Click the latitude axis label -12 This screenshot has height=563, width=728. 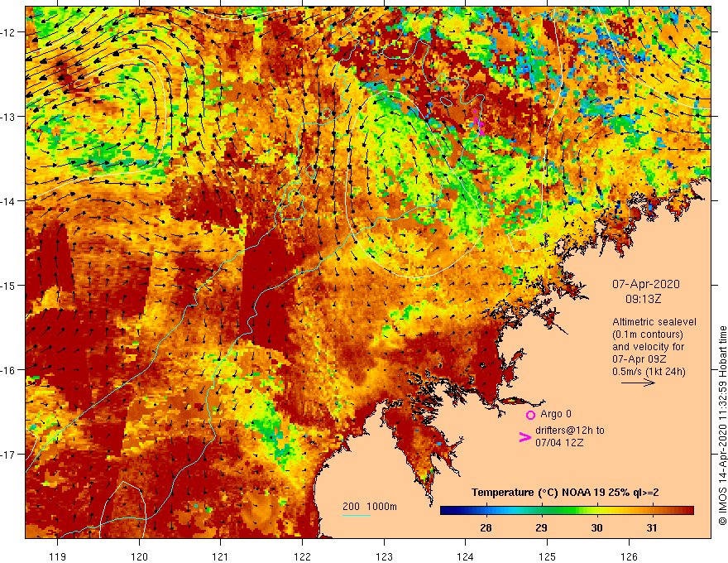pos(9,32)
